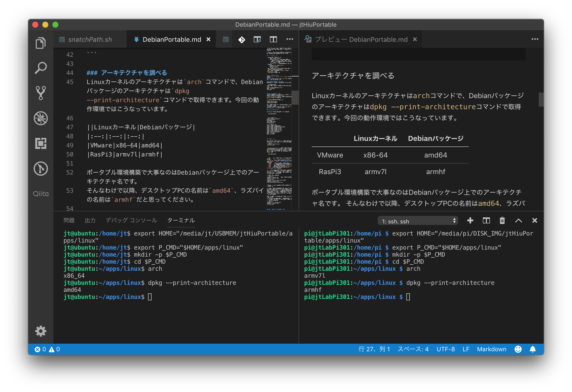
Task: Open the Extensions view
Action: coord(41,143)
